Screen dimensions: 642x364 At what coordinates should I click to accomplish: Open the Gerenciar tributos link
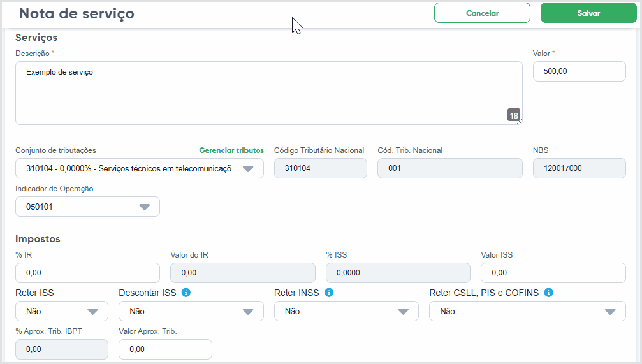pos(231,150)
